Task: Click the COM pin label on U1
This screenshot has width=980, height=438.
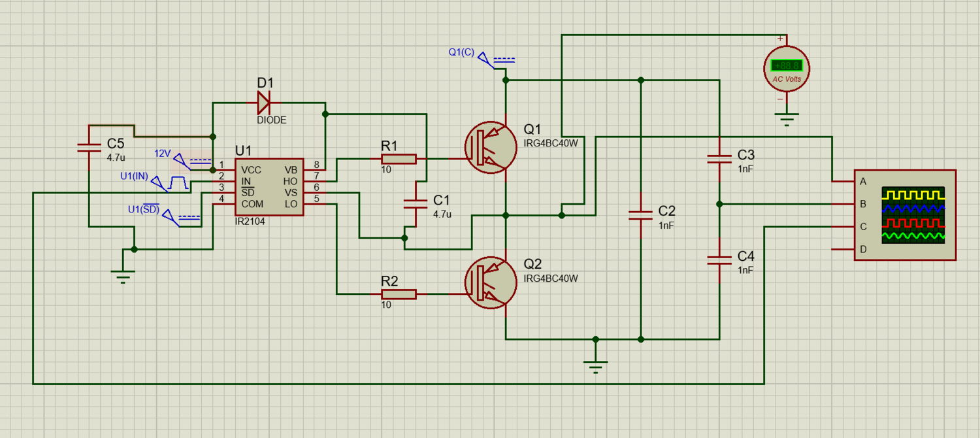Action: [x=252, y=204]
